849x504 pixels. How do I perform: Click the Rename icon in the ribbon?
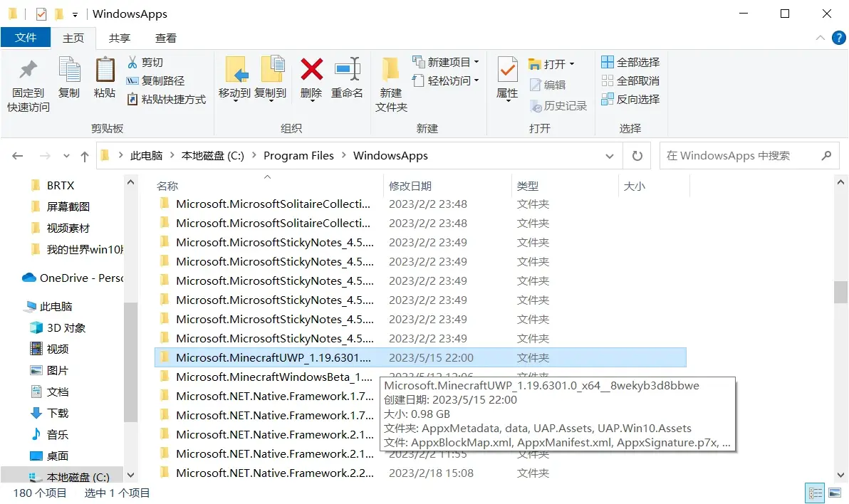click(347, 69)
